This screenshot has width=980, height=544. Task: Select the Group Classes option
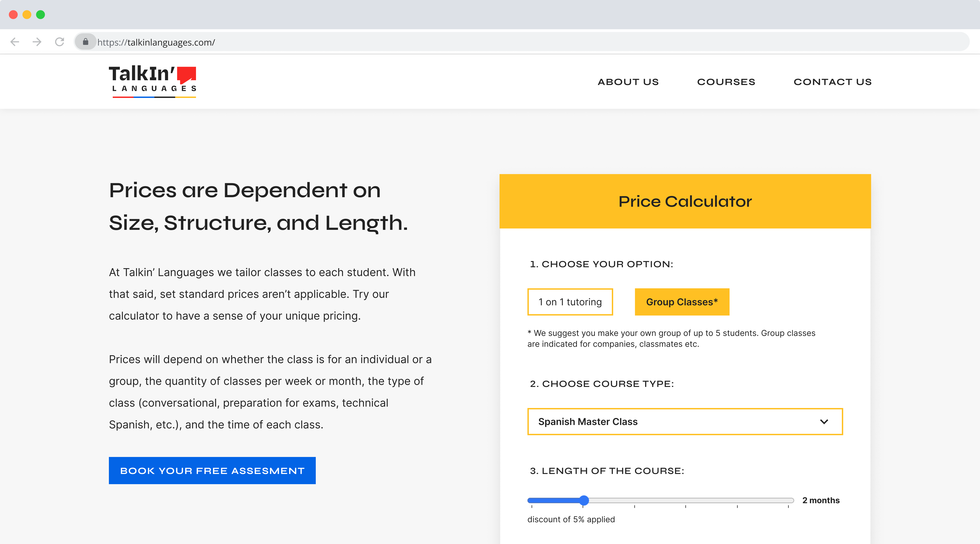pos(682,302)
